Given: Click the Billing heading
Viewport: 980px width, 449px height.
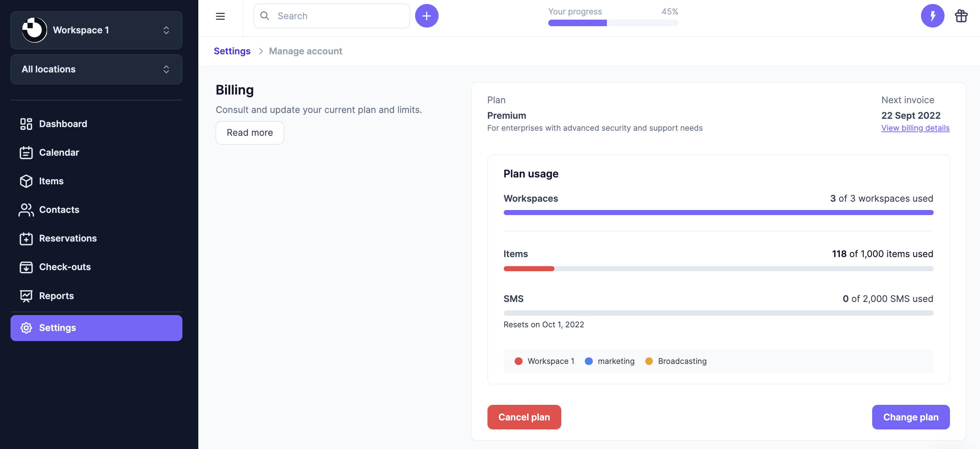Looking at the screenshot, I should coord(235,90).
